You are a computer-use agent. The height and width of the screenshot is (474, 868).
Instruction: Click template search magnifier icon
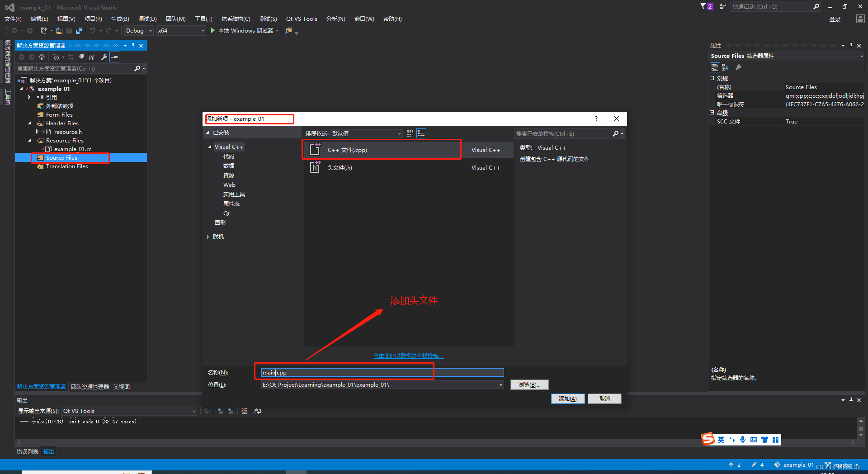[616, 134]
